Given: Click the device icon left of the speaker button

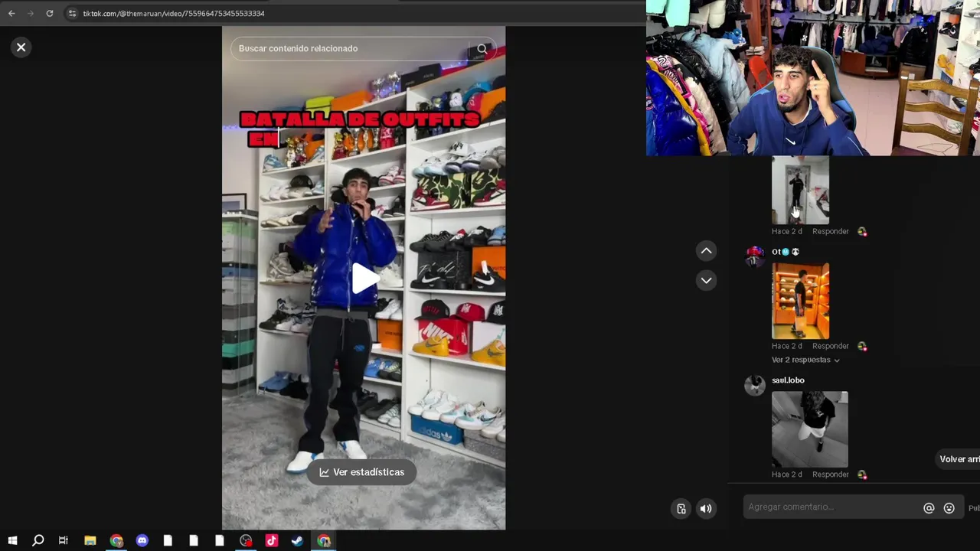Looking at the screenshot, I should tap(681, 508).
